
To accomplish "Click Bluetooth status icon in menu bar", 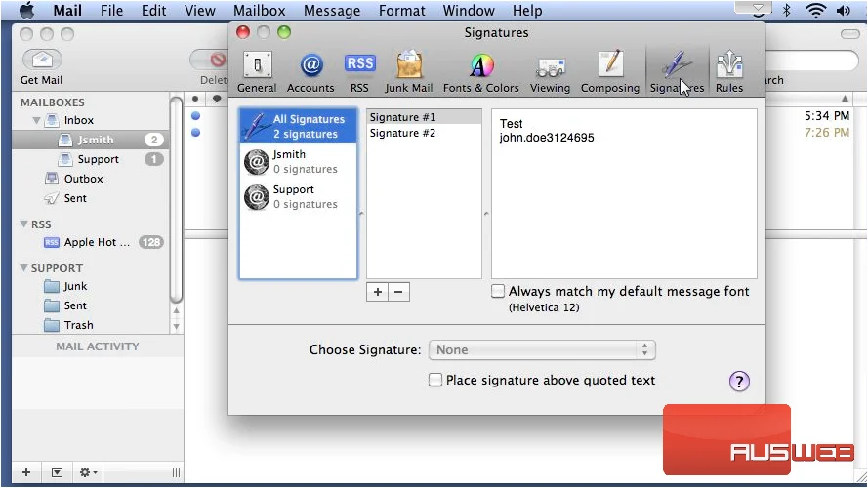I will tap(787, 10).
